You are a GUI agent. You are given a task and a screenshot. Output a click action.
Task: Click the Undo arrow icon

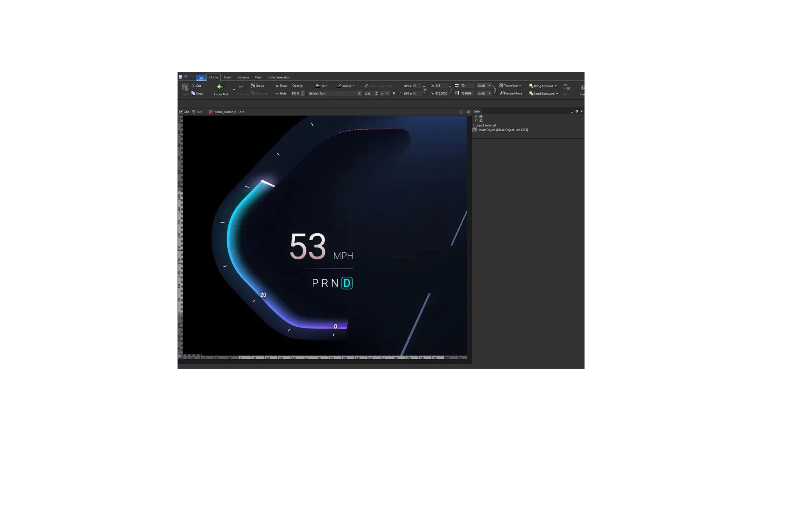[186, 77]
